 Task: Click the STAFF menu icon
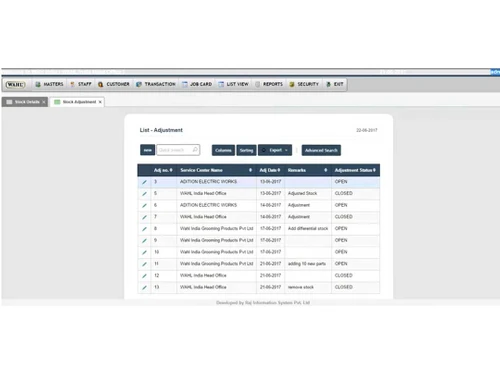point(72,84)
